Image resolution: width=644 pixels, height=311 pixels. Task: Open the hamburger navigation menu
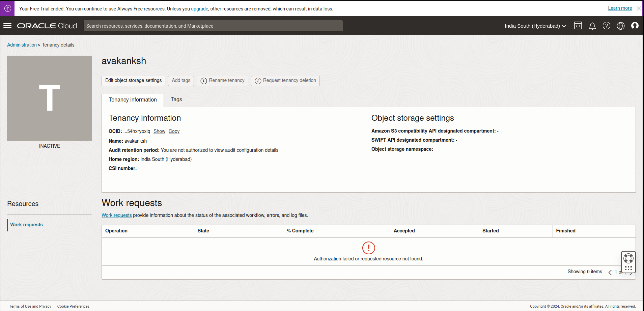(7, 26)
